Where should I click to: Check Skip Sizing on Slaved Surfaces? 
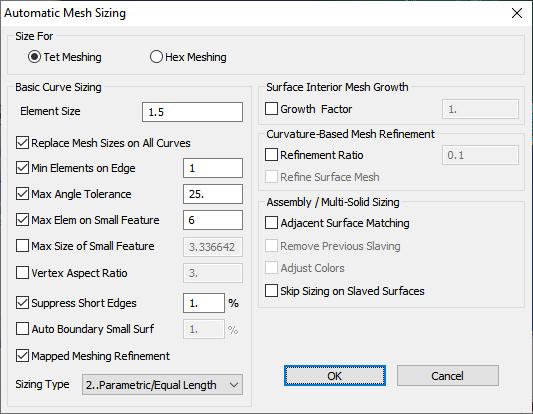click(271, 291)
